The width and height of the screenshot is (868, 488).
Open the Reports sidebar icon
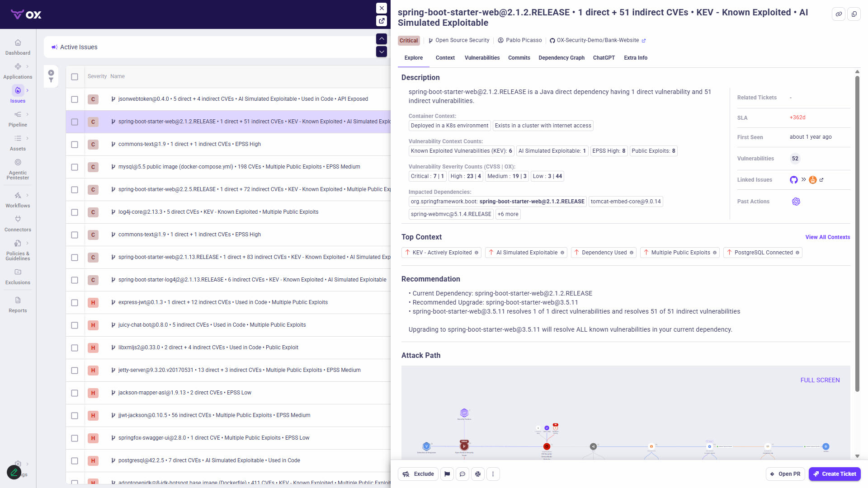pos(18,300)
